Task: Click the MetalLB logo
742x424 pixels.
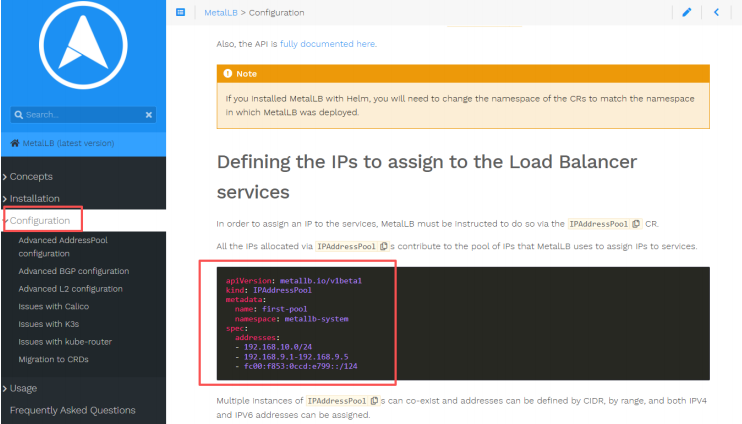Action: pyautogui.click(x=83, y=45)
